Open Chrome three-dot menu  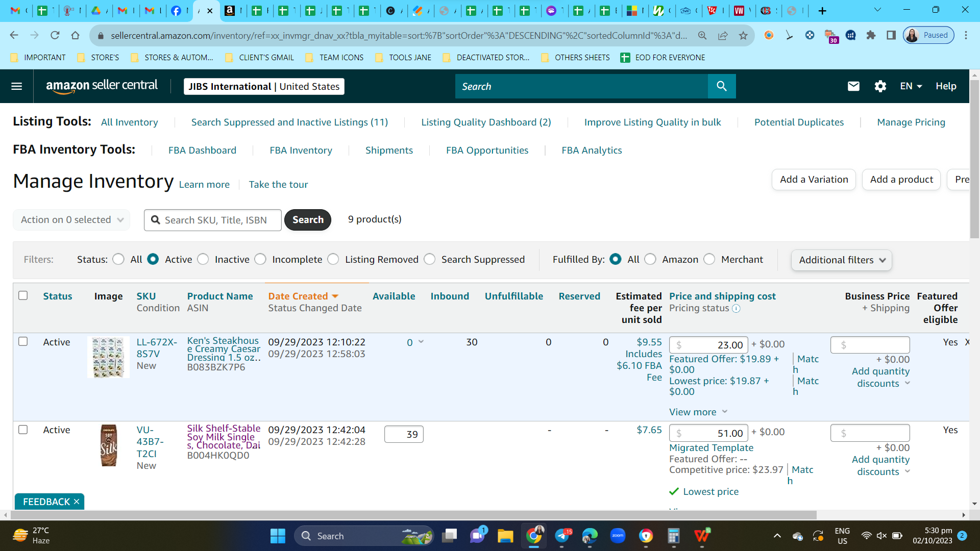pyautogui.click(x=966, y=35)
